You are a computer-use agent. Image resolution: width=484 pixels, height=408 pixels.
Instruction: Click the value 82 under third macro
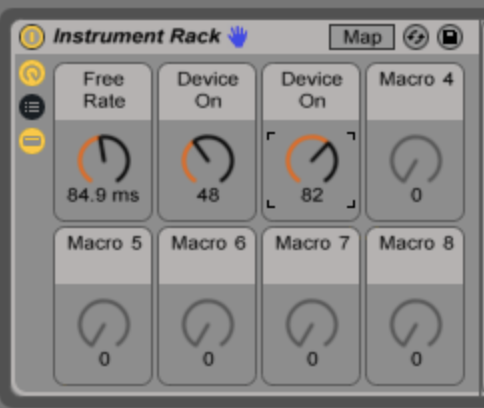click(312, 195)
